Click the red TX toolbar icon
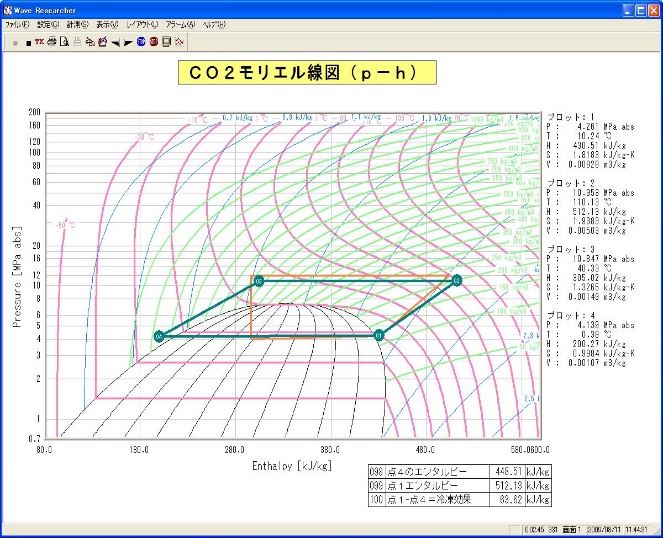This screenshot has height=538, width=663. tap(39, 41)
